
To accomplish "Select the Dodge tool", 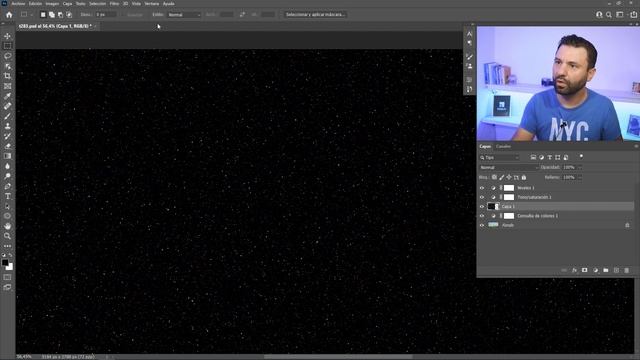I will pyautogui.click(x=7, y=176).
